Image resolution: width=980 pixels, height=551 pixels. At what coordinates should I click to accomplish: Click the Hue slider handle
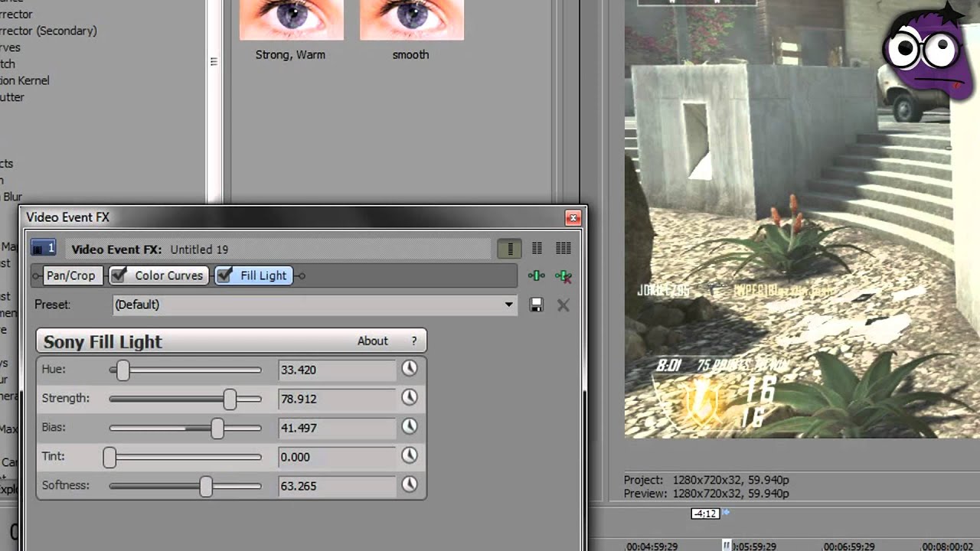pyautogui.click(x=122, y=370)
